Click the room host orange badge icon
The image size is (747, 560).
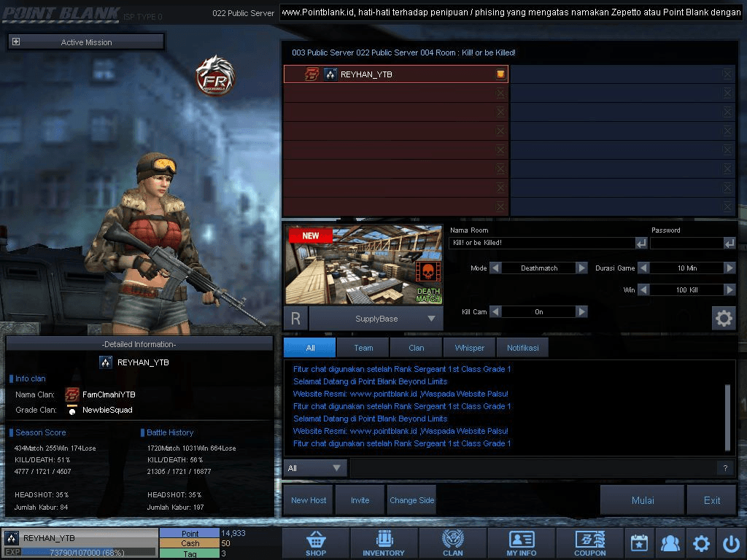coord(500,74)
